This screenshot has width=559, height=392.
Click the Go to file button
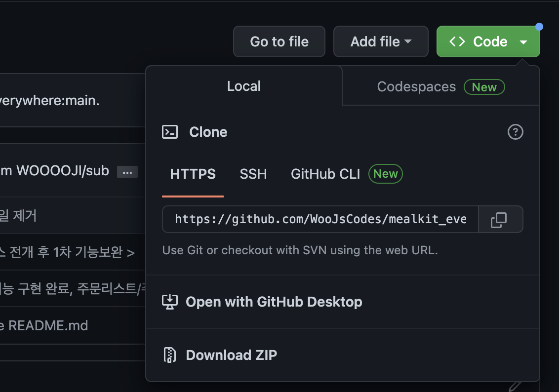point(279,41)
